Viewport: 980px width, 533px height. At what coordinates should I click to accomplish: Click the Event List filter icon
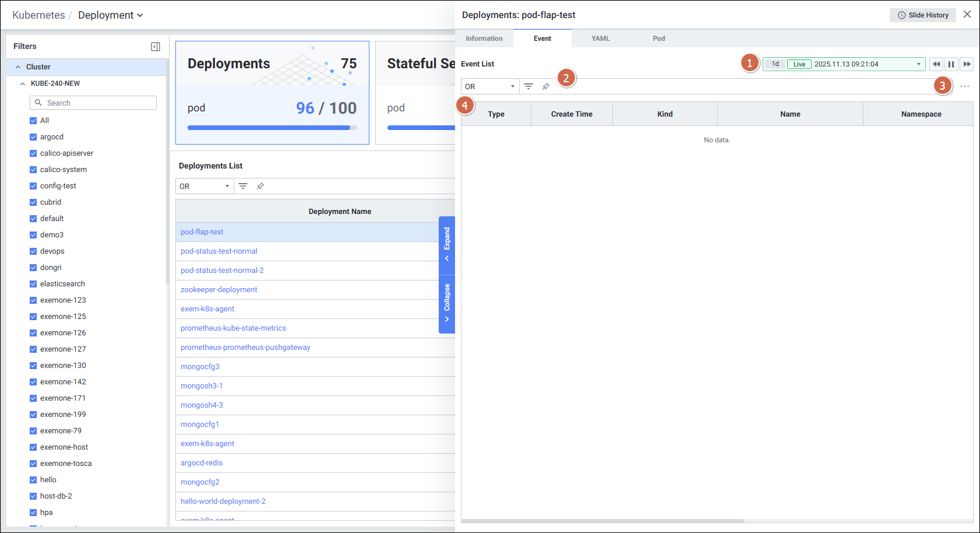(528, 86)
